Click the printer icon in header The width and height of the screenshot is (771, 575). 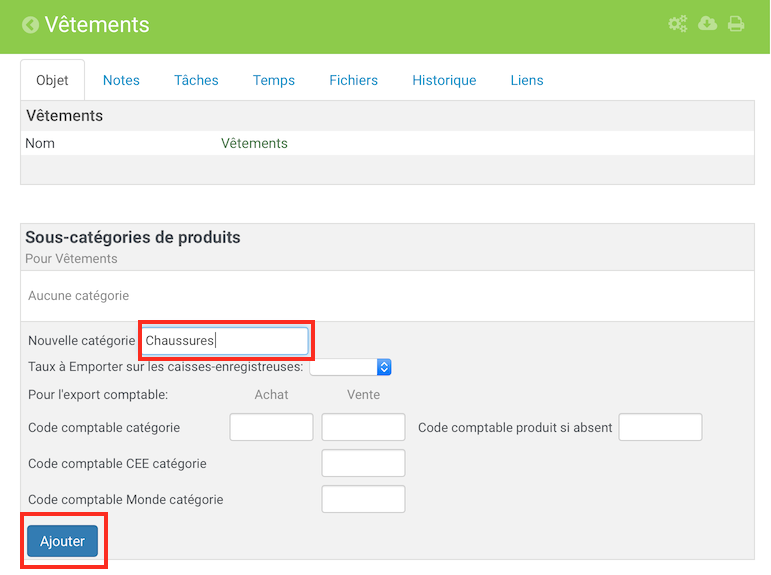(736, 24)
